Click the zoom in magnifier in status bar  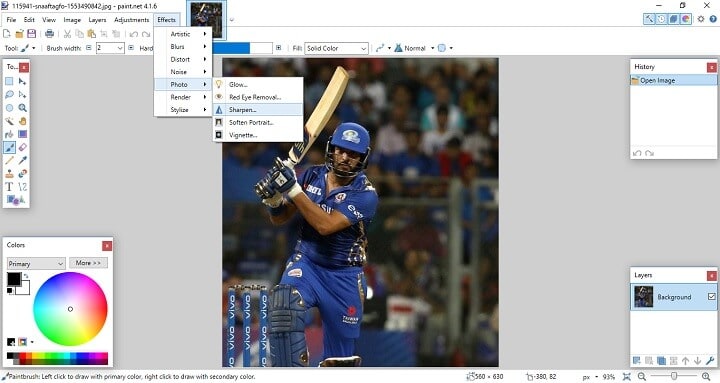coord(706,377)
